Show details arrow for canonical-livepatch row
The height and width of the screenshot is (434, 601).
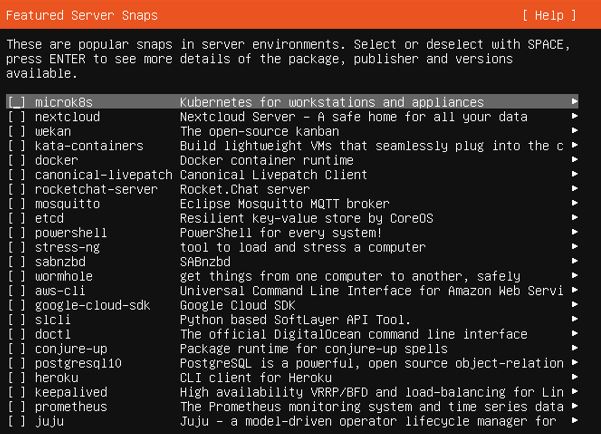pos(574,174)
